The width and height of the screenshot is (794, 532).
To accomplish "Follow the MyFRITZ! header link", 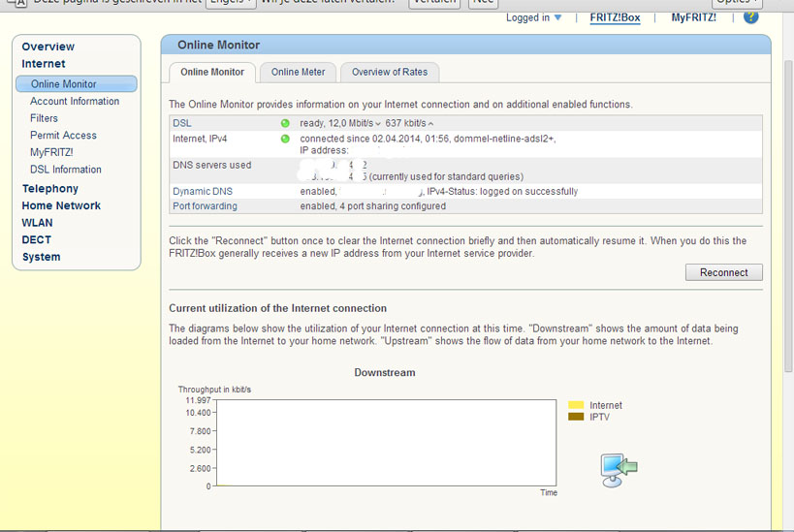I will pos(694,17).
